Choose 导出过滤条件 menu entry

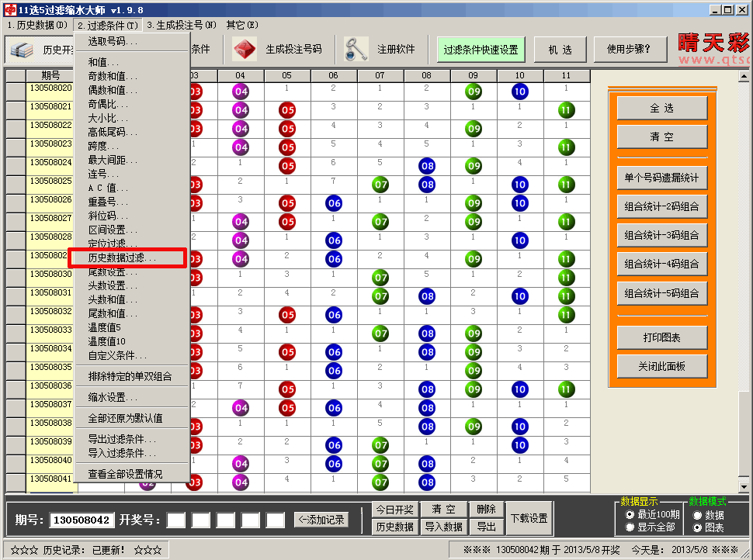click(132, 439)
